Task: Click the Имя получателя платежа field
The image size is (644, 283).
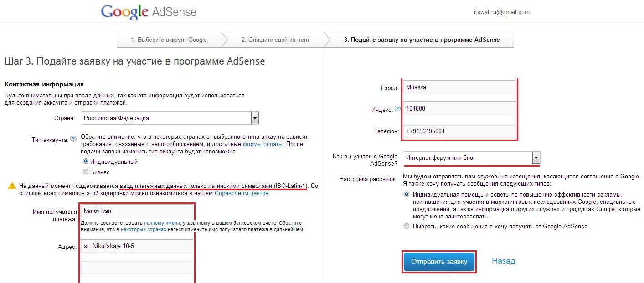Action: (137, 211)
